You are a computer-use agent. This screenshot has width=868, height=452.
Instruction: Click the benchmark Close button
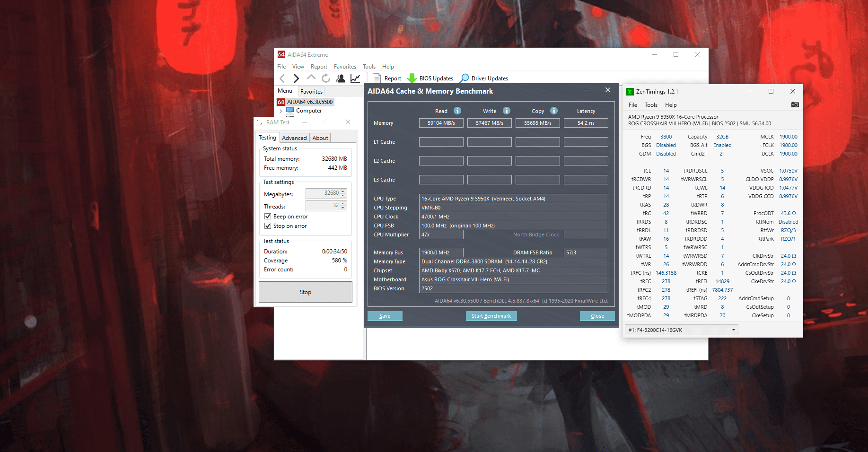[597, 316]
